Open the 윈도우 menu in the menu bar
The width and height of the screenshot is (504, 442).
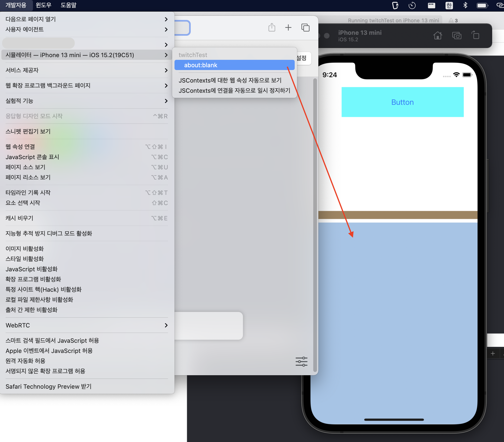43,5
